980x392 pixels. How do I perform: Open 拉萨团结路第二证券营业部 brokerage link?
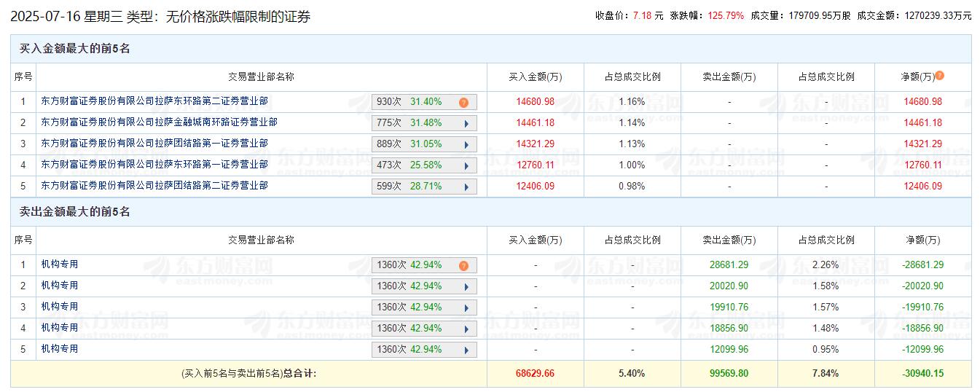[154, 186]
